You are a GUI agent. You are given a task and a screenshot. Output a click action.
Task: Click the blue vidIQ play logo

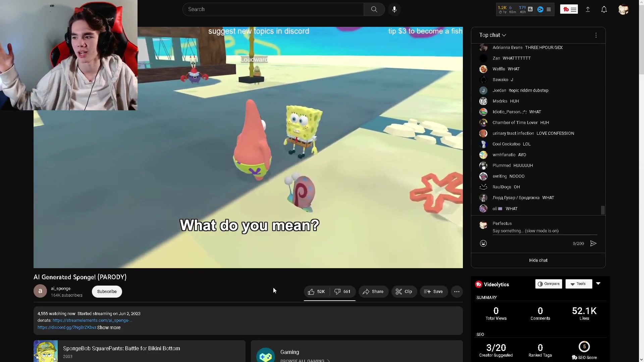[x=540, y=9]
